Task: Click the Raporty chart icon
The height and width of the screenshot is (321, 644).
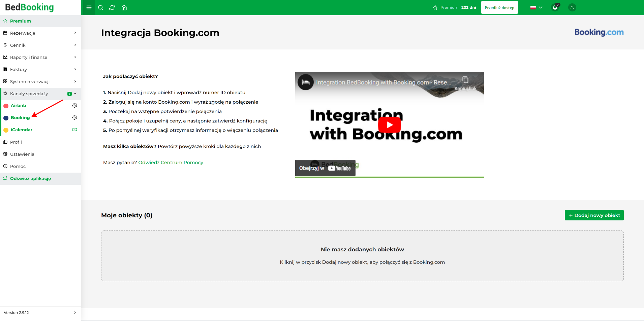Action: (x=5, y=57)
